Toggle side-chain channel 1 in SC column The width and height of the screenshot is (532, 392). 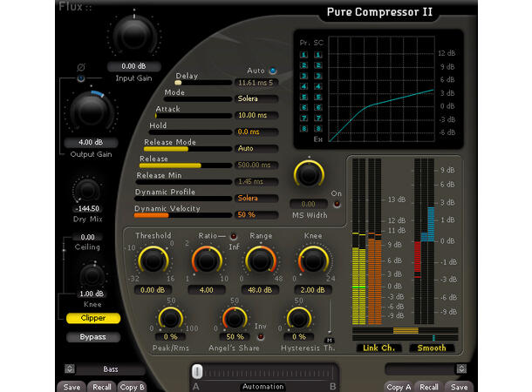(318, 55)
